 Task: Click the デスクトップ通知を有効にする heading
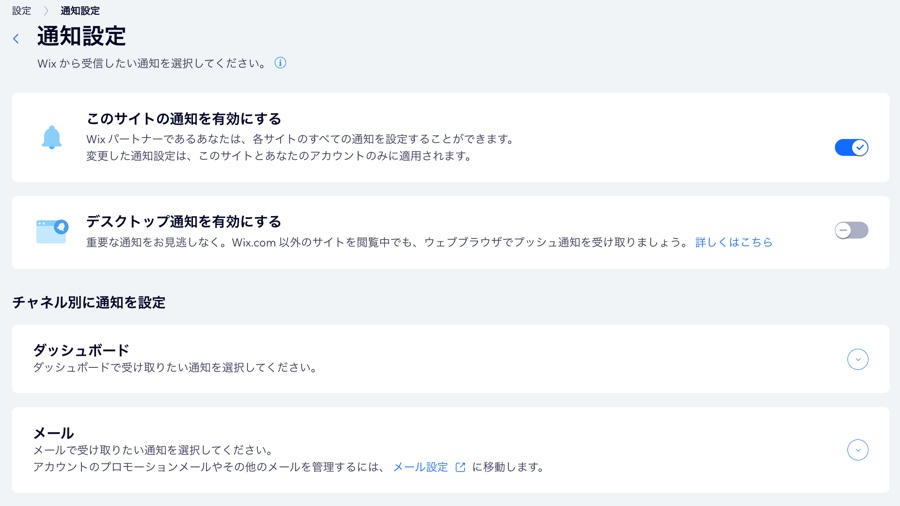(183, 222)
